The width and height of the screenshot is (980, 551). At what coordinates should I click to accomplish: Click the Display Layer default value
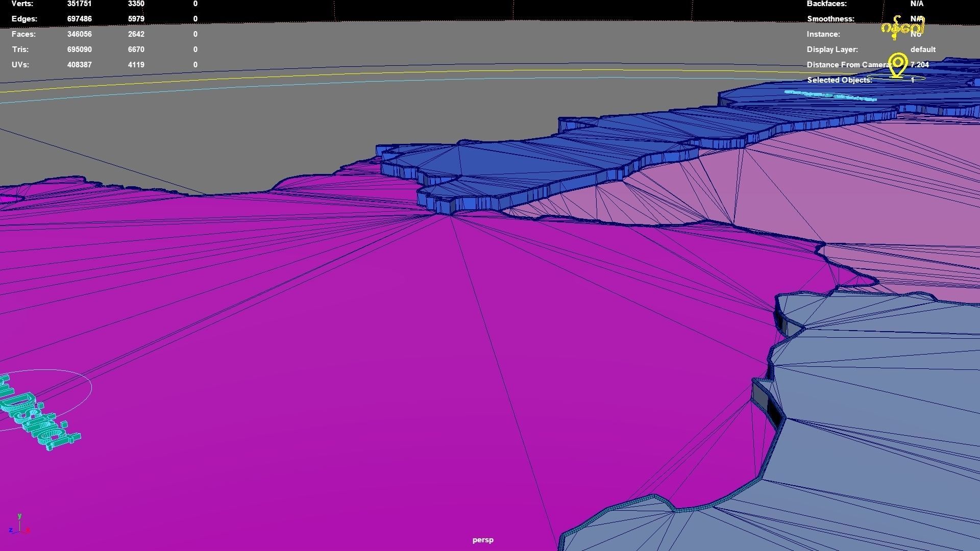tap(923, 49)
